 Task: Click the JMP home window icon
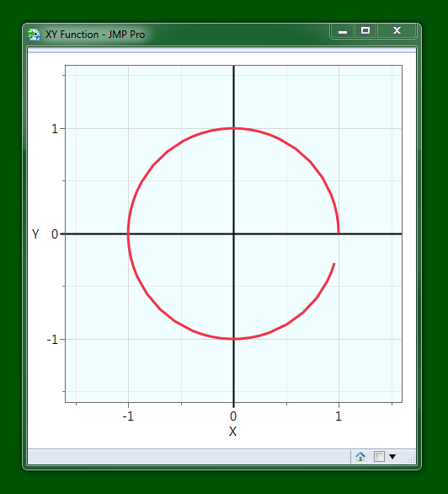360,457
